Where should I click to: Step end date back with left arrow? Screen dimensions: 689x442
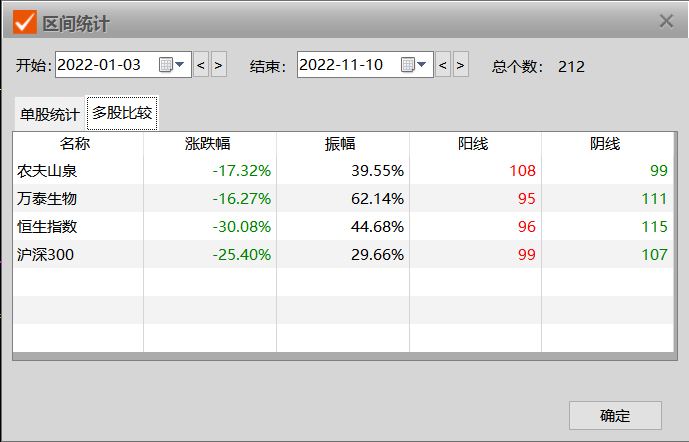pyautogui.click(x=443, y=66)
